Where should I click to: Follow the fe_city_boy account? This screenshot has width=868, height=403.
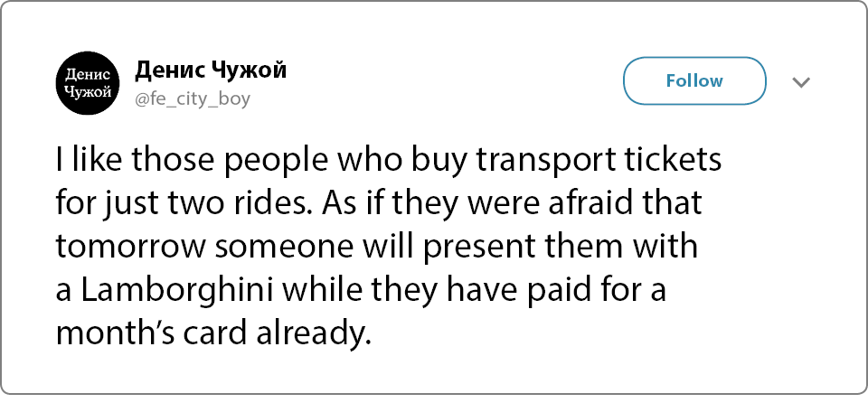pyautogui.click(x=694, y=80)
